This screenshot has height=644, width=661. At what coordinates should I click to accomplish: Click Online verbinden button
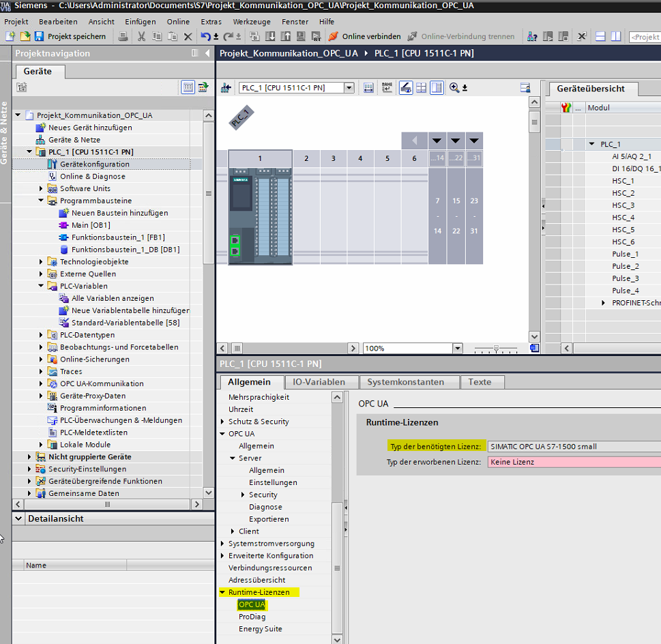(365, 37)
